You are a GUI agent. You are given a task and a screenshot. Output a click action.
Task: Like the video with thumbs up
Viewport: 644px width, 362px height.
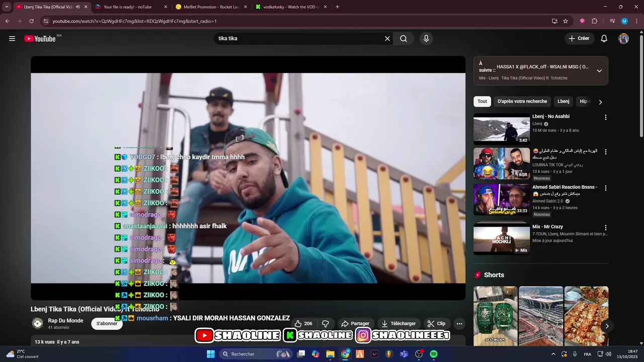tap(304, 324)
